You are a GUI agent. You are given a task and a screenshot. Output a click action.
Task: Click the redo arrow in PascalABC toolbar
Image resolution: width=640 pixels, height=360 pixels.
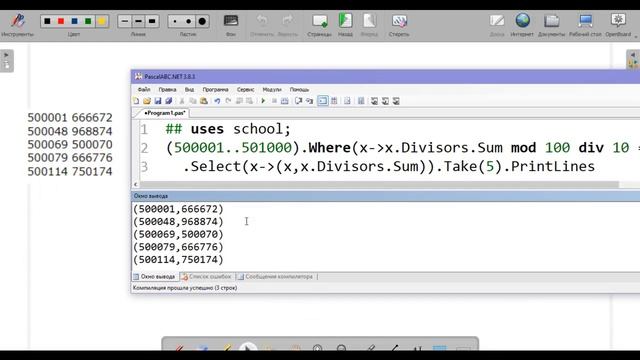228,101
